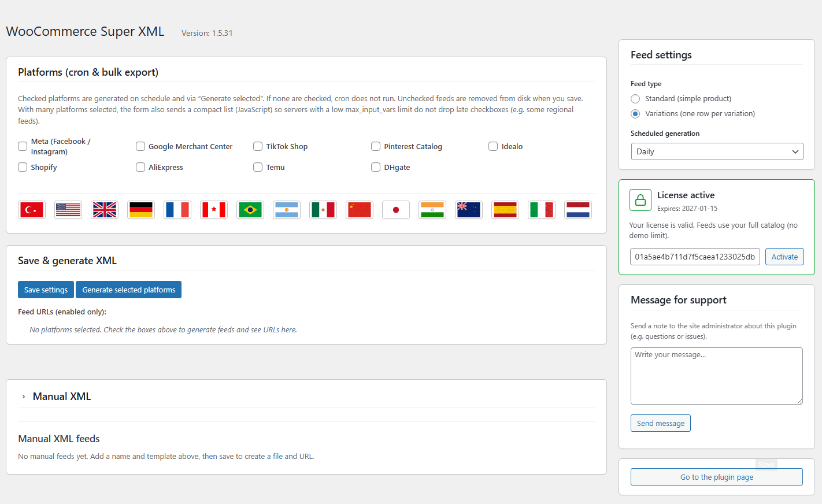Image resolution: width=822 pixels, height=504 pixels.
Task: Click the Save settings button
Action: coord(46,290)
